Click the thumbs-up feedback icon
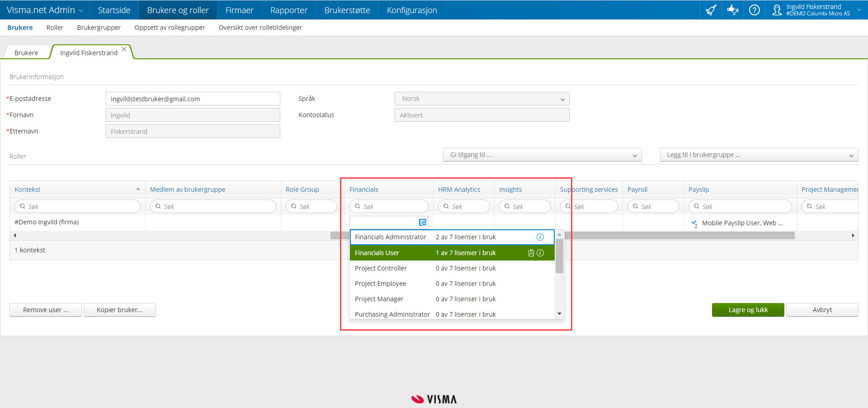This screenshot has height=408, width=868. pyautogui.click(x=733, y=10)
